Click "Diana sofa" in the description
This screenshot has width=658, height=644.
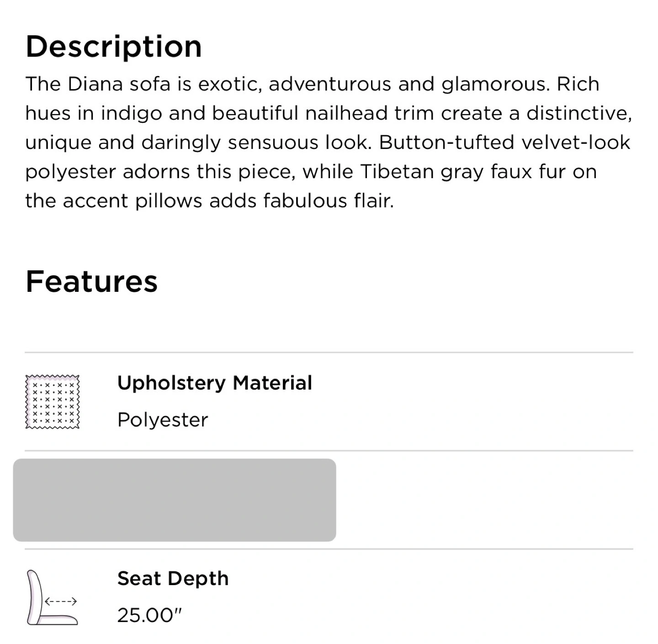point(119,84)
